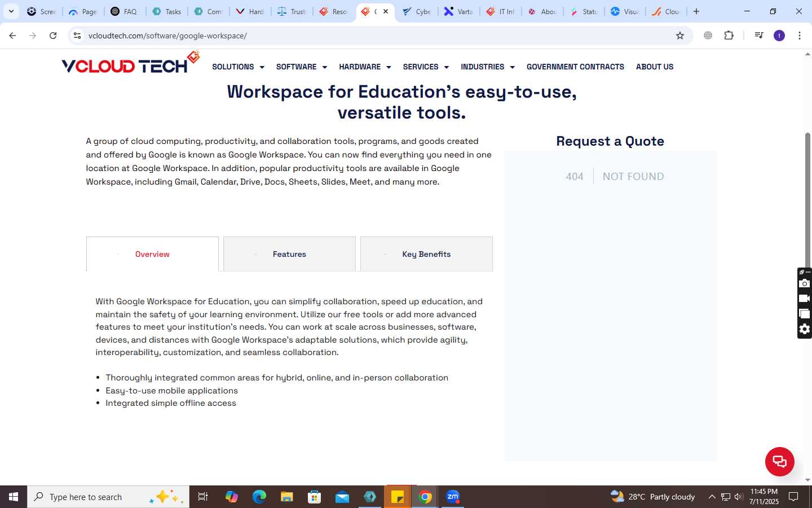Go back to previous page
The image size is (812, 508).
12,36
